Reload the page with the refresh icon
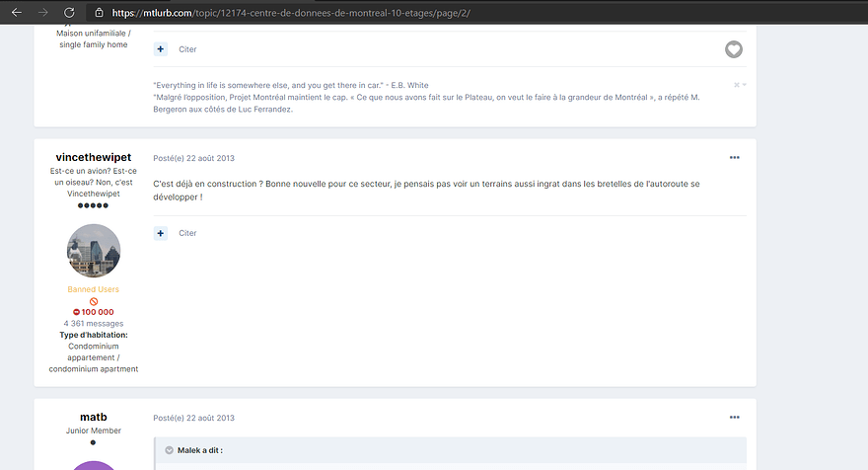Screen dimensions: 868x470 coord(69,12)
